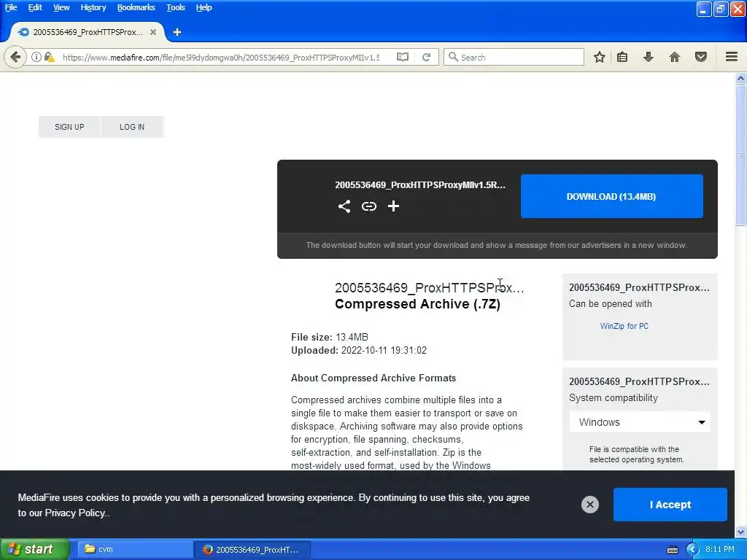This screenshot has height=560, width=747.
Task: Close the 2005536469_ProxHTTPSProx tab
Action: (x=153, y=32)
